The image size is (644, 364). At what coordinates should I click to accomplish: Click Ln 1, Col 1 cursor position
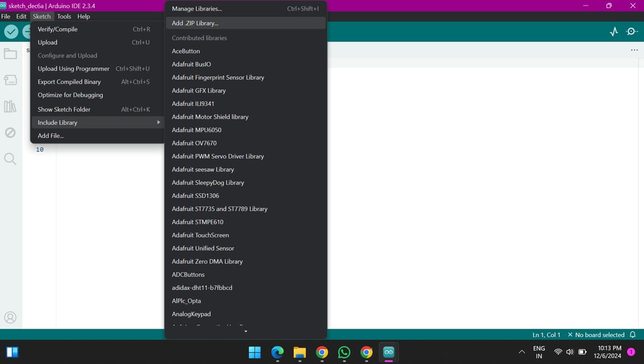click(547, 335)
